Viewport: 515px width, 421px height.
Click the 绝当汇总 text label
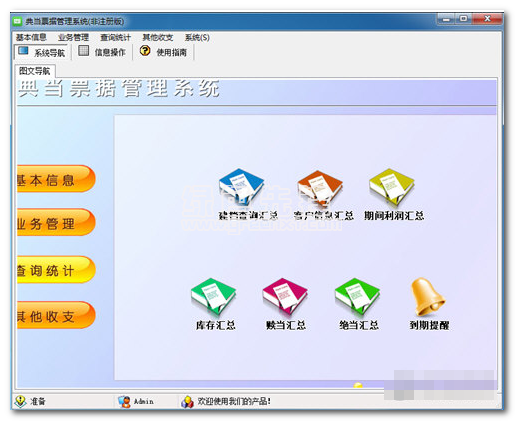[x=359, y=325]
